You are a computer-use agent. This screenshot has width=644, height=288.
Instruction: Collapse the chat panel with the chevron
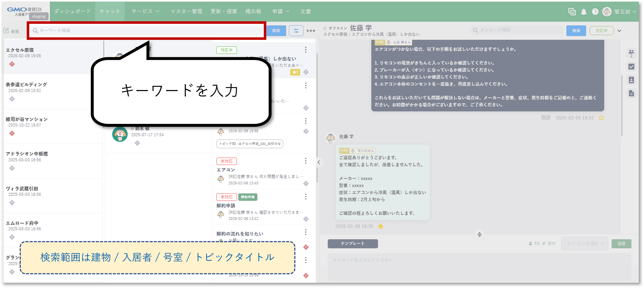[319, 162]
